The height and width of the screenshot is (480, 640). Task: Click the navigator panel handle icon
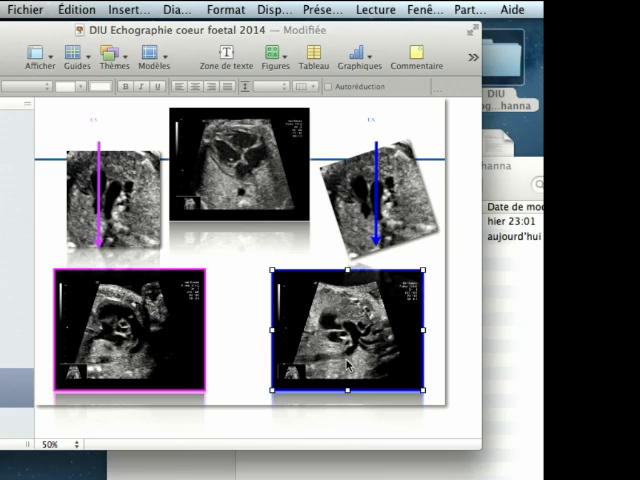click(x=27, y=104)
